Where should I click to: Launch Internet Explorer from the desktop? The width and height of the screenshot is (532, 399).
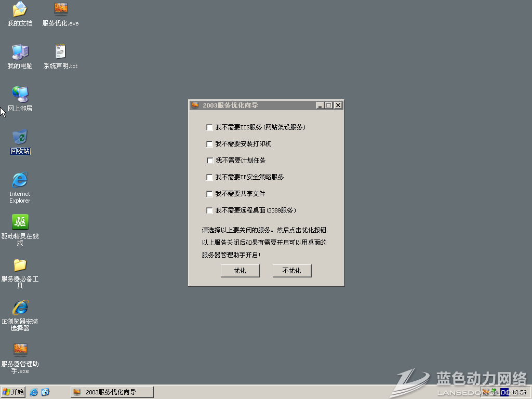click(x=20, y=180)
